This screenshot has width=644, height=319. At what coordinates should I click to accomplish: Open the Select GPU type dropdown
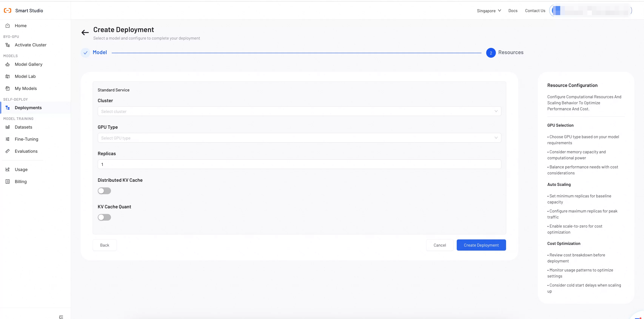pyautogui.click(x=299, y=138)
